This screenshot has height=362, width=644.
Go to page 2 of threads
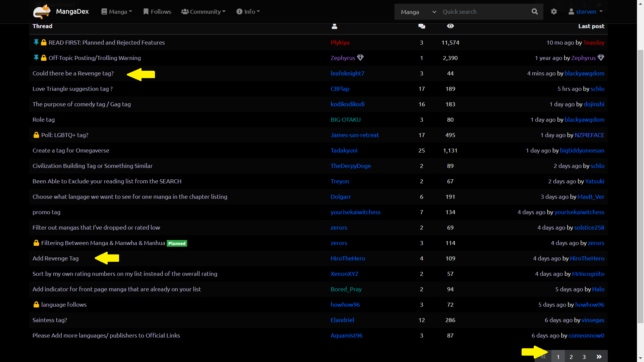tap(571, 357)
